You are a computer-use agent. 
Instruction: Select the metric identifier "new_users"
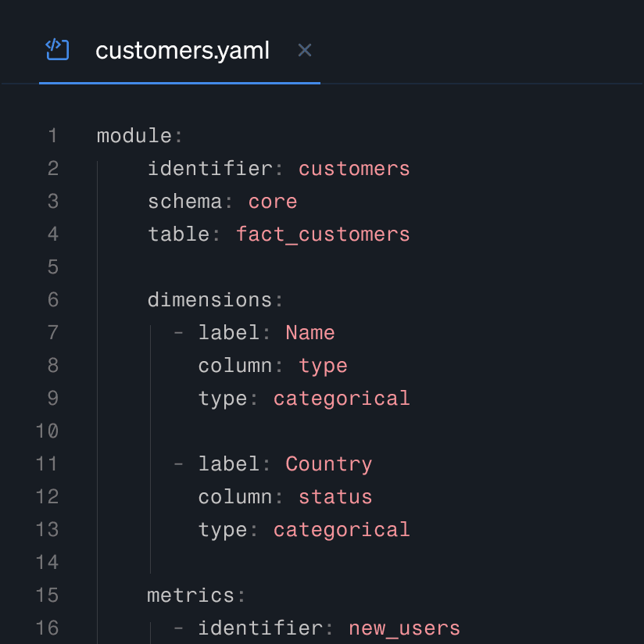[404, 628]
